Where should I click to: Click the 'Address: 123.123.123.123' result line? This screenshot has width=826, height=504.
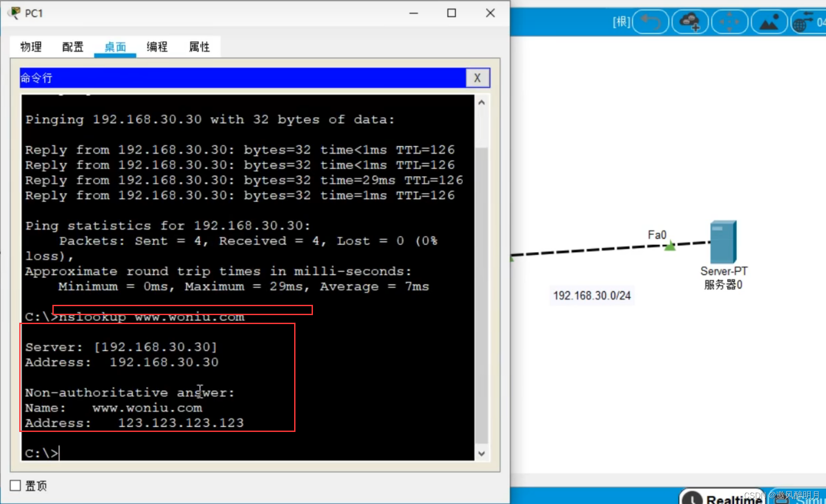click(x=134, y=423)
